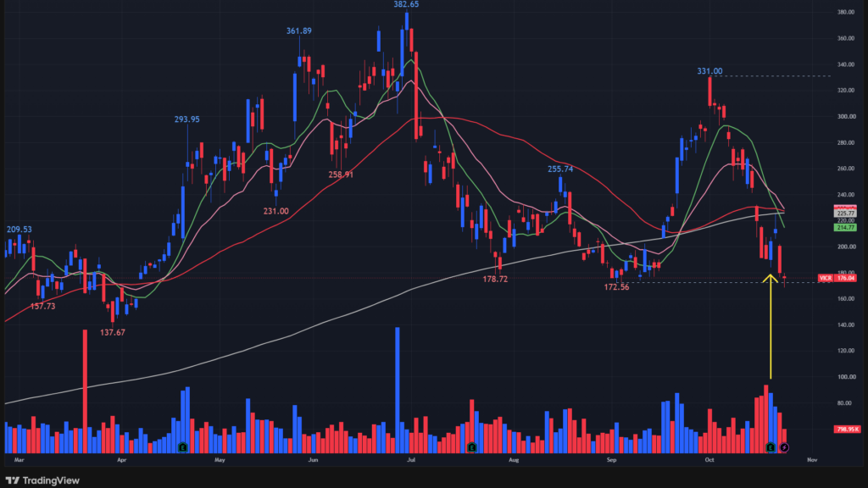Select the 209.53 high label
The width and height of the screenshot is (868, 488).
pos(19,229)
